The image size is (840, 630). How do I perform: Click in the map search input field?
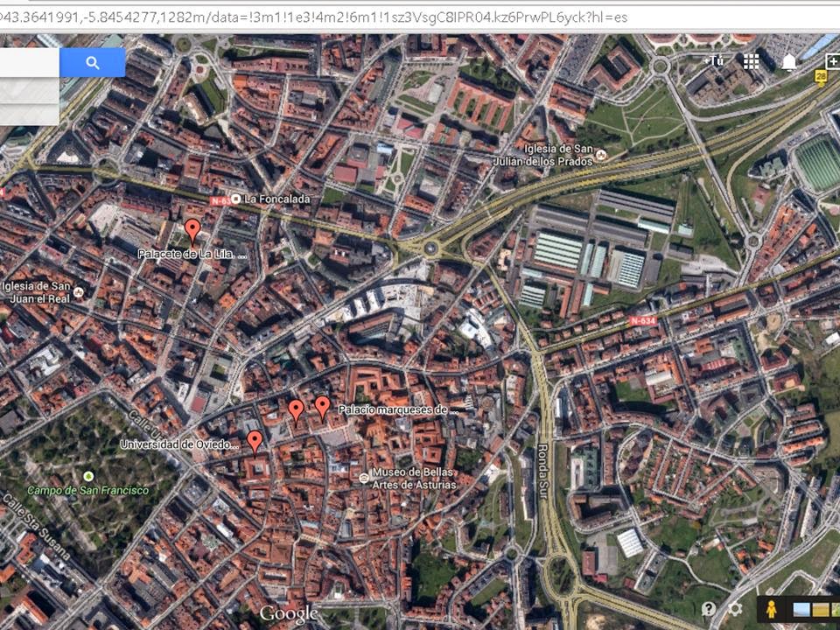coord(30,63)
